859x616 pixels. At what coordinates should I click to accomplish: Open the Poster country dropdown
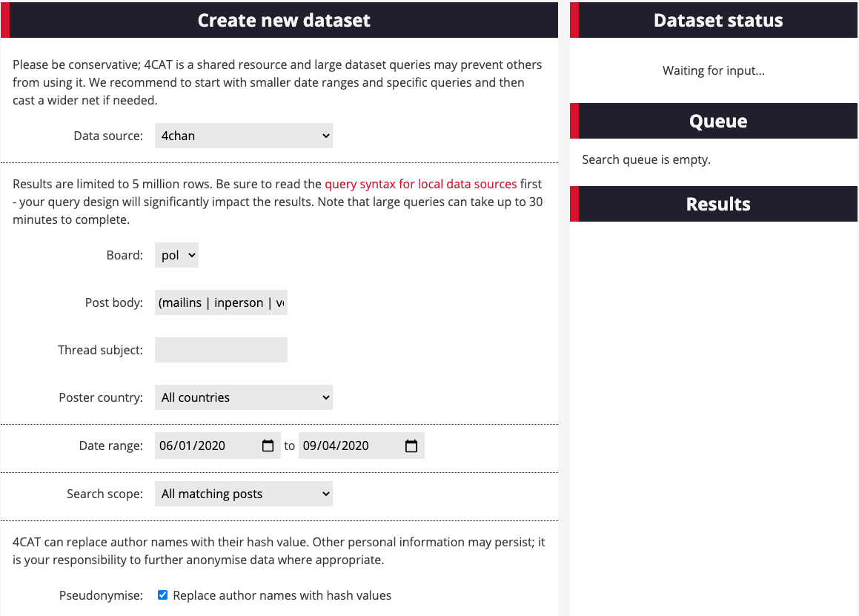(x=243, y=397)
